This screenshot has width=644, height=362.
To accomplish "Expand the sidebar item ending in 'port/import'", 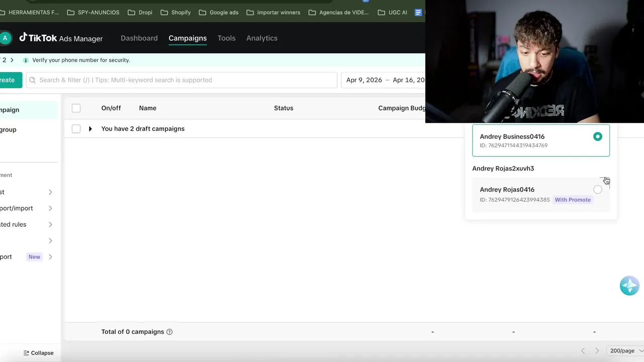I will pyautogui.click(x=50, y=208).
